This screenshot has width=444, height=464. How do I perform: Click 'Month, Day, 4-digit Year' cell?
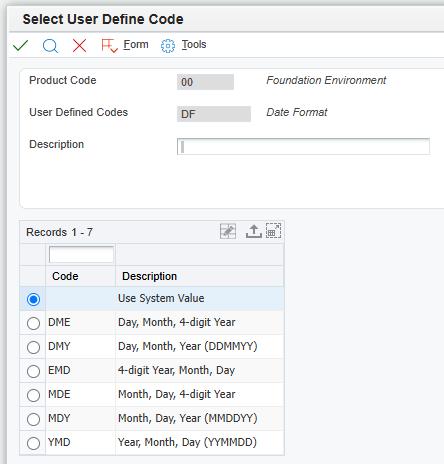coord(199,395)
